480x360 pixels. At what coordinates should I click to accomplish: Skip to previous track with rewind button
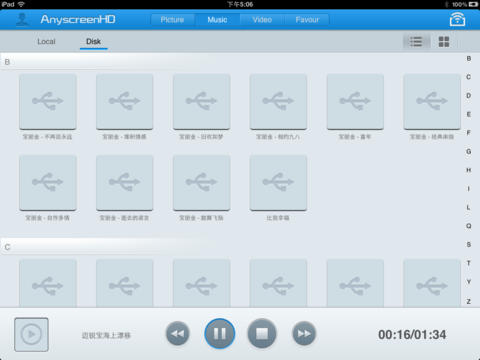point(177,333)
